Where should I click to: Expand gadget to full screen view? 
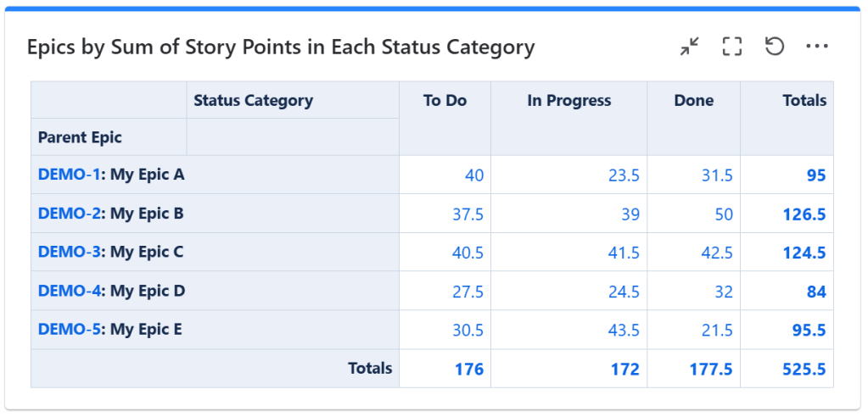click(731, 47)
